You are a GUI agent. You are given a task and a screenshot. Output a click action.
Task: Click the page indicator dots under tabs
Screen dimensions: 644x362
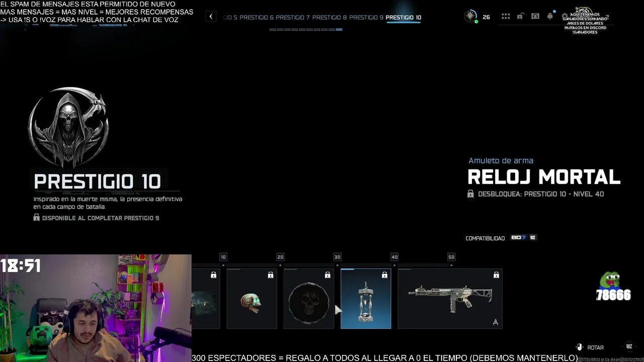(306, 30)
